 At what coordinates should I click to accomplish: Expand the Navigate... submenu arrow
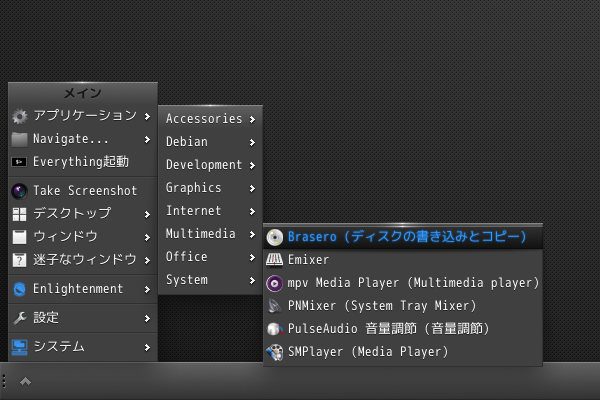pos(147,139)
